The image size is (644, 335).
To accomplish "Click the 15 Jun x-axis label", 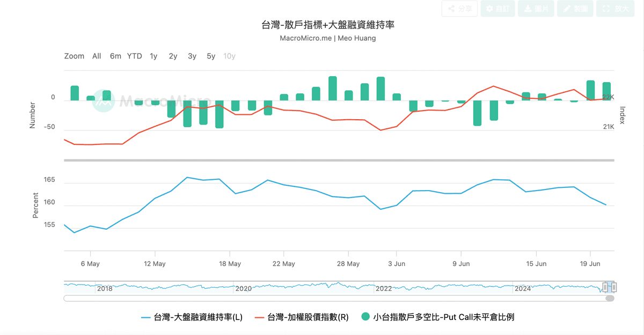I will (536, 264).
